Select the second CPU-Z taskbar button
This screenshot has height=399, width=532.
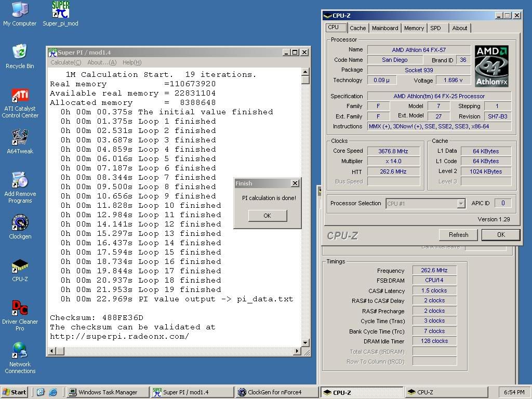point(446,392)
